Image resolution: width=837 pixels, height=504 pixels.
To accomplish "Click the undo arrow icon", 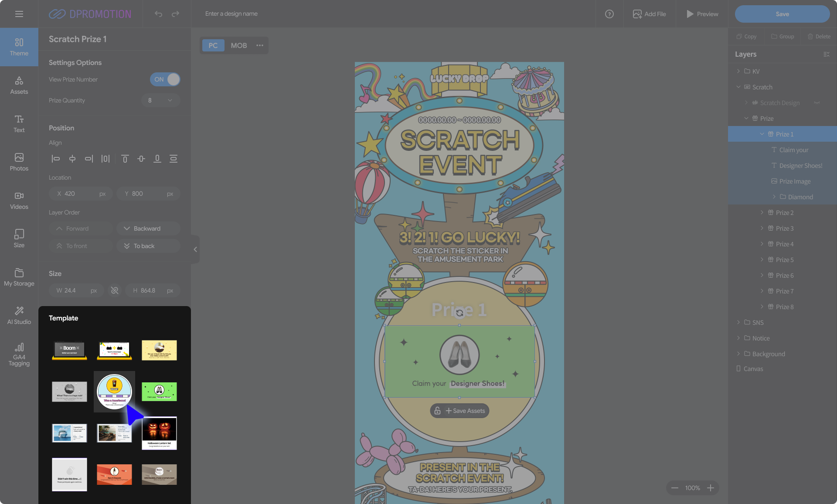I will [x=158, y=14].
